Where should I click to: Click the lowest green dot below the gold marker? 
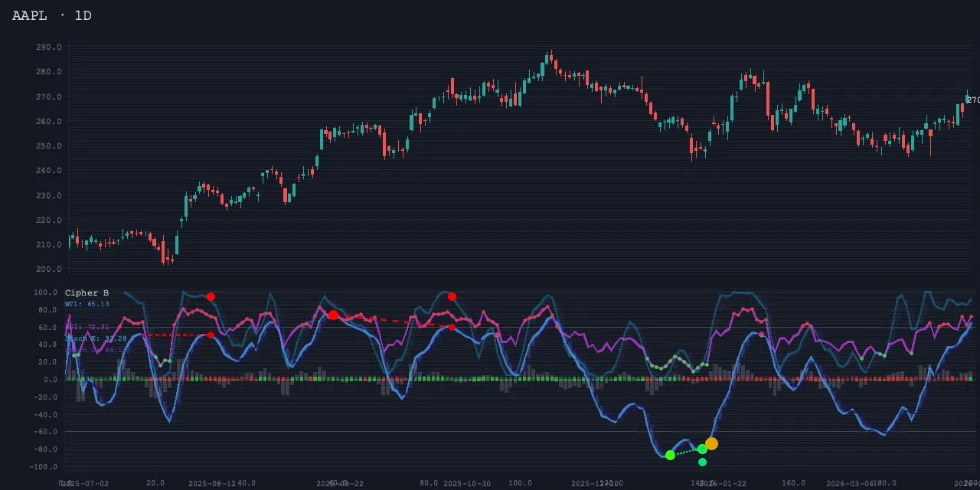click(x=702, y=462)
